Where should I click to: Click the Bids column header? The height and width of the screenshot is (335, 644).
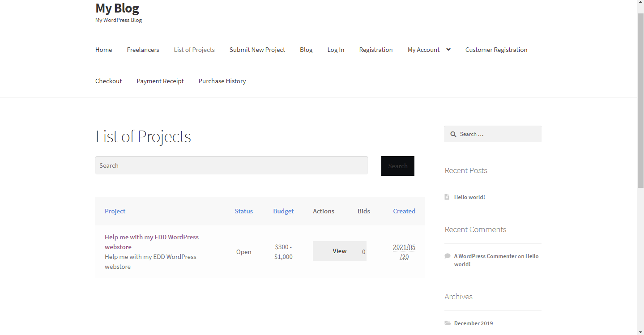pos(364,211)
